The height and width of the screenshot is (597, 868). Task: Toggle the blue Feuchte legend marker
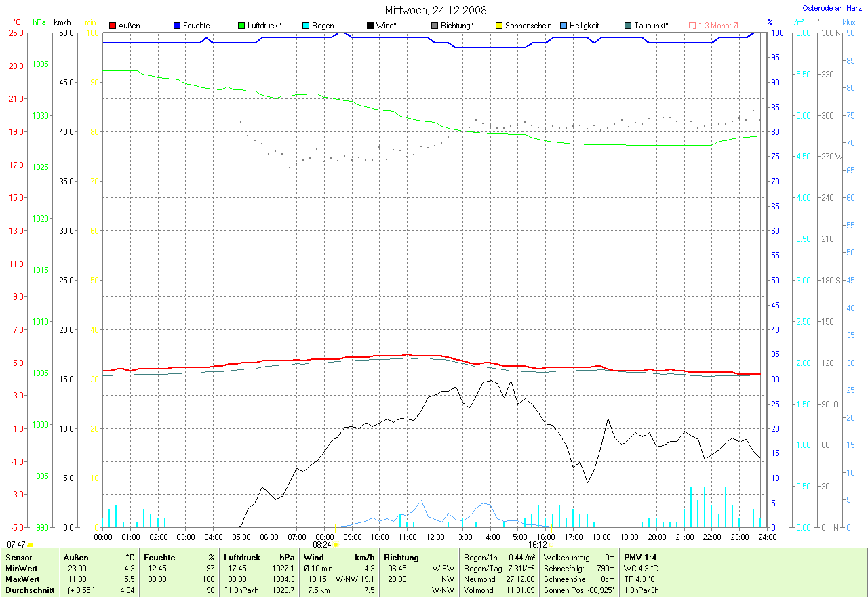coord(177,26)
